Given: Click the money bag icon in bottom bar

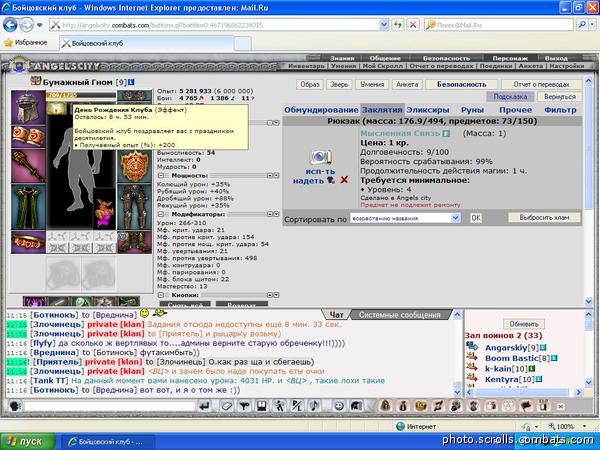Looking at the screenshot, I should point(403,406).
